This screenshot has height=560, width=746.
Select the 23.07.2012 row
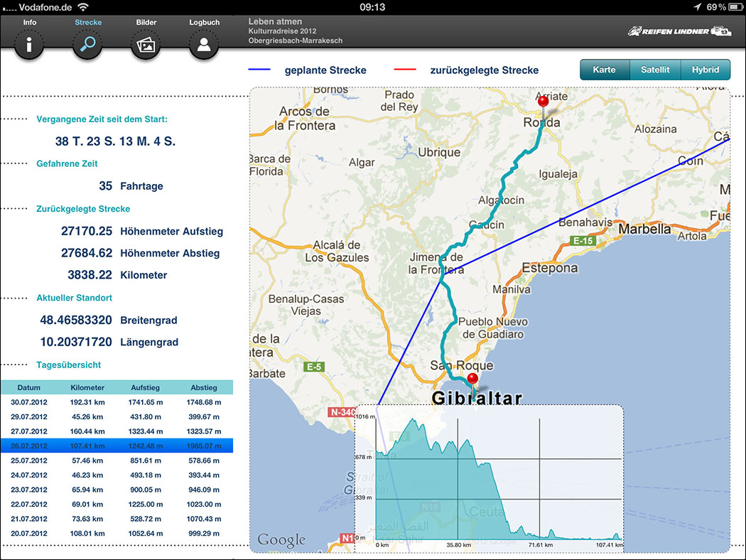pos(117,490)
